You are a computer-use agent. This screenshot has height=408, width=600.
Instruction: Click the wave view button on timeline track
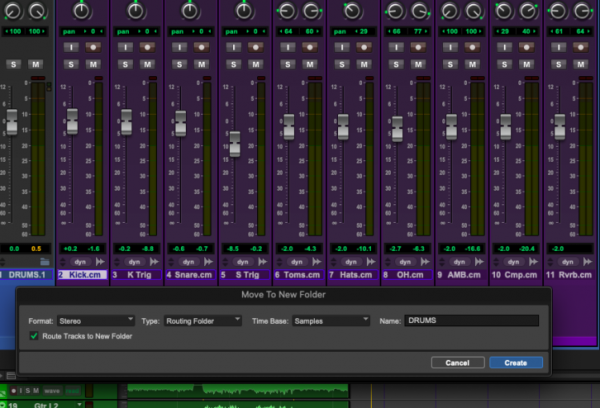(x=52, y=390)
